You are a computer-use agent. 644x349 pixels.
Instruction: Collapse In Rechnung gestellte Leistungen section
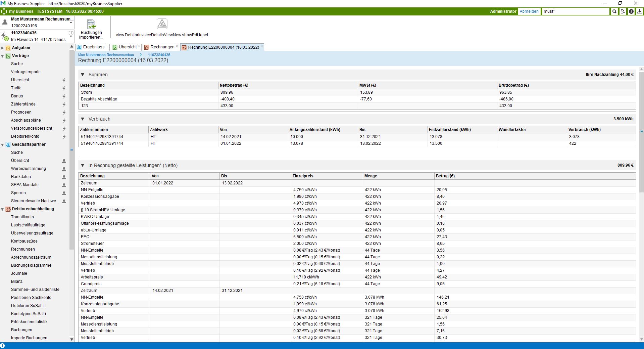[x=83, y=165]
